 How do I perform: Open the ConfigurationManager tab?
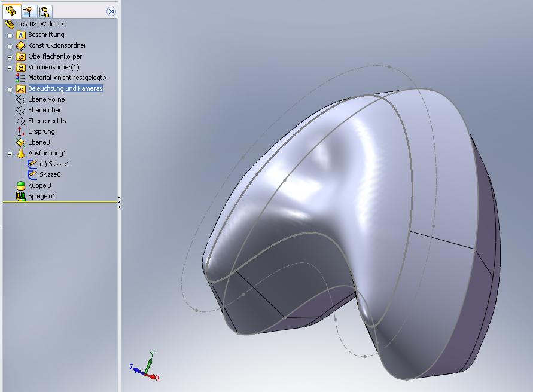pos(44,12)
